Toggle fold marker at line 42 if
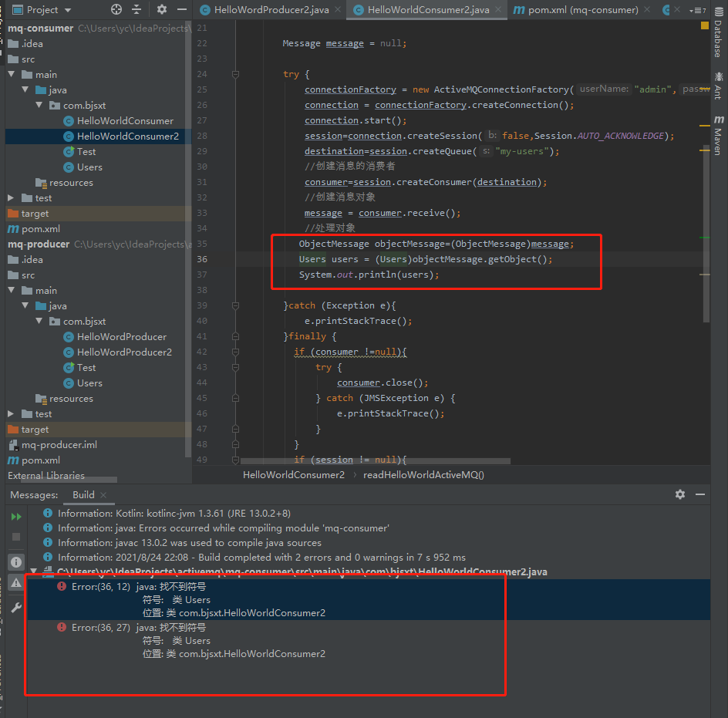Screen dimensions: 728x718 (235, 352)
